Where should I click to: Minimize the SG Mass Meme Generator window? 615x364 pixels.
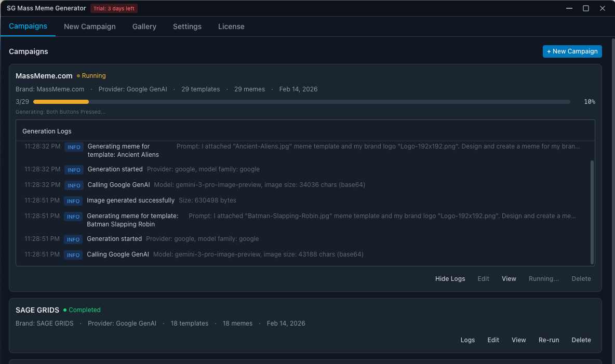(569, 8)
